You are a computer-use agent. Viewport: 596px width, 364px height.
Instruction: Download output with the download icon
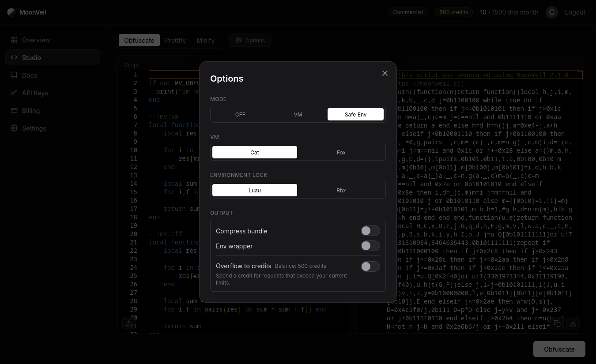573,323
